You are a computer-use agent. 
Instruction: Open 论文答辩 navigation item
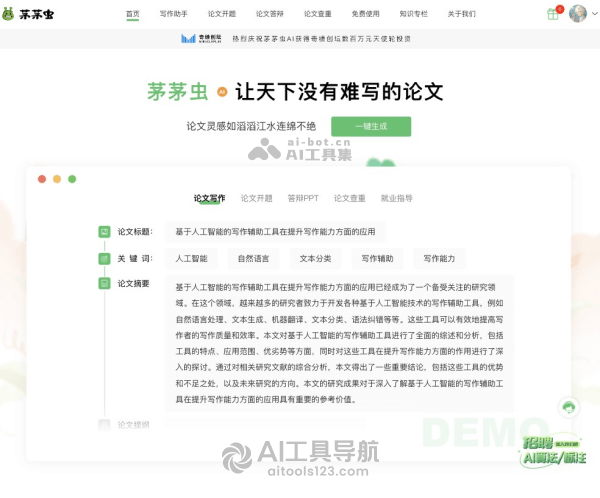tap(270, 14)
